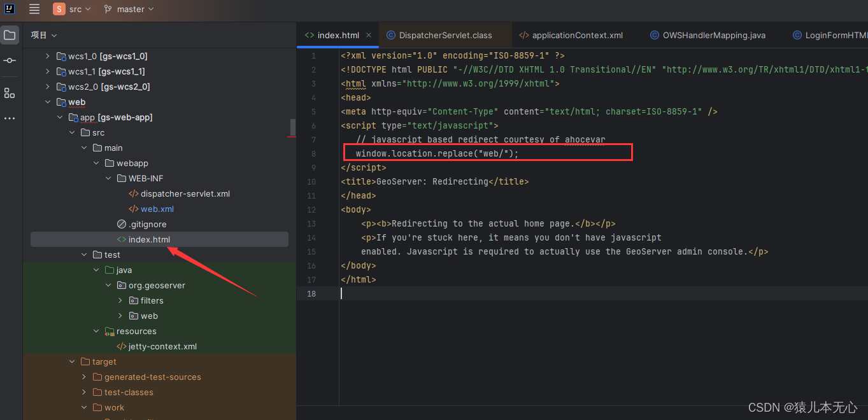868x420 pixels.
Task: Collapse the app [gs-web-app] node
Action: tap(59, 117)
